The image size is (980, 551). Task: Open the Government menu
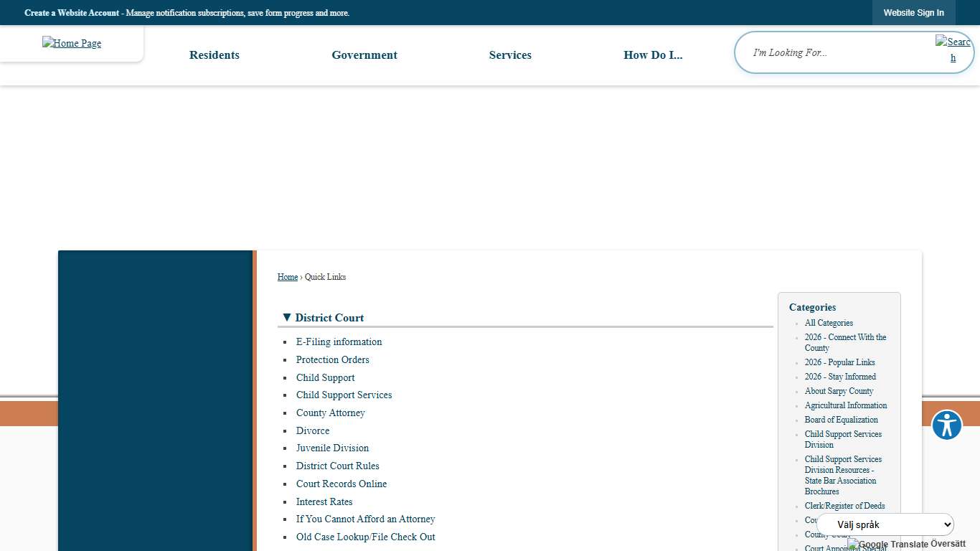pos(364,55)
